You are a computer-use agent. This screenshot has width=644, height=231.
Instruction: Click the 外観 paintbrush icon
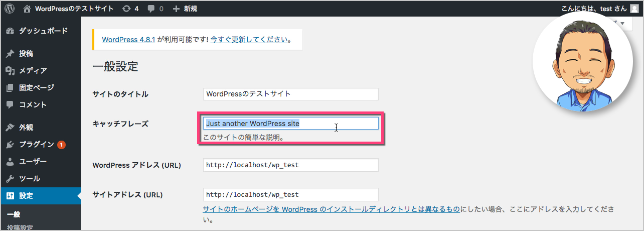pos(10,128)
